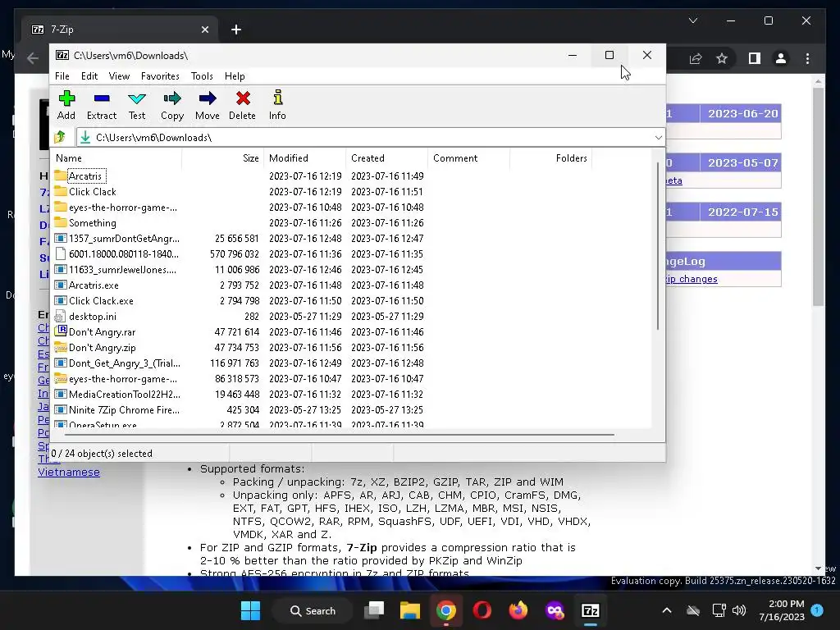Open the File menu
Viewport: 840px width, 630px height.
(x=62, y=76)
